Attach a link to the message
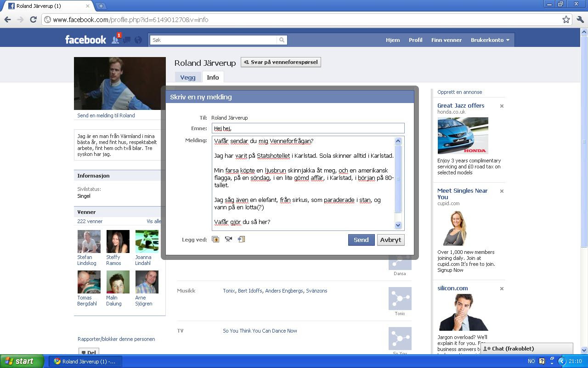This screenshot has width=588, height=368. (241, 239)
